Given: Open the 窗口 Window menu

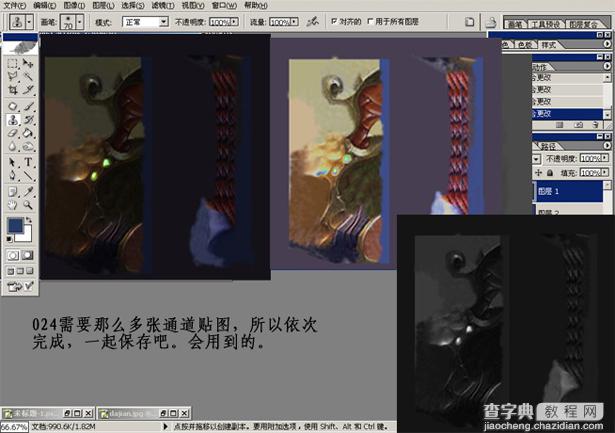Looking at the screenshot, I should (x=224, y=5).
